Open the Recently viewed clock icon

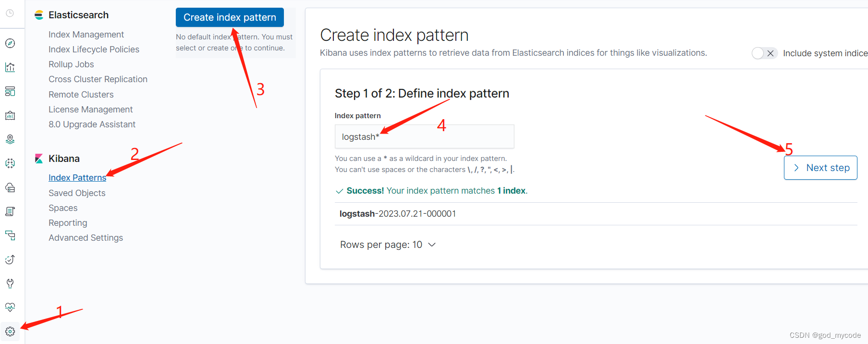[10, 13]
